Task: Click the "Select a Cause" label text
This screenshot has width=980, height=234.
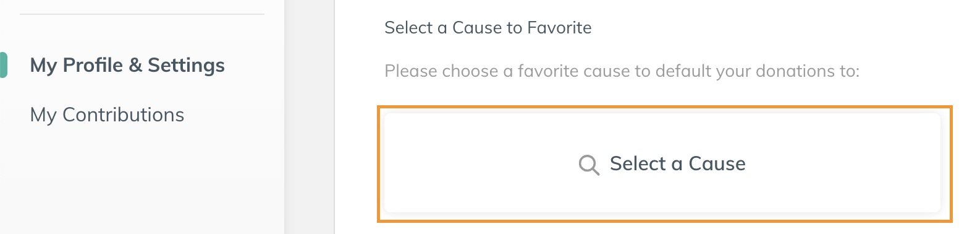Action: coord(677,163)
